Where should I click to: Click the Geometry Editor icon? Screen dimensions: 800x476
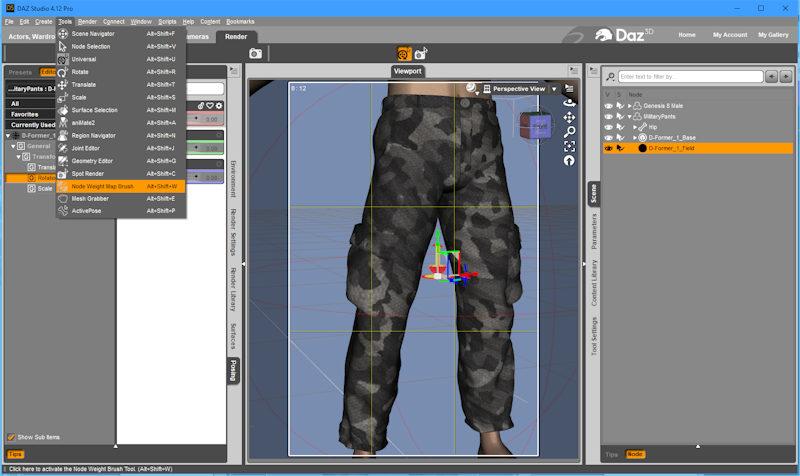(x=63, y=161)
